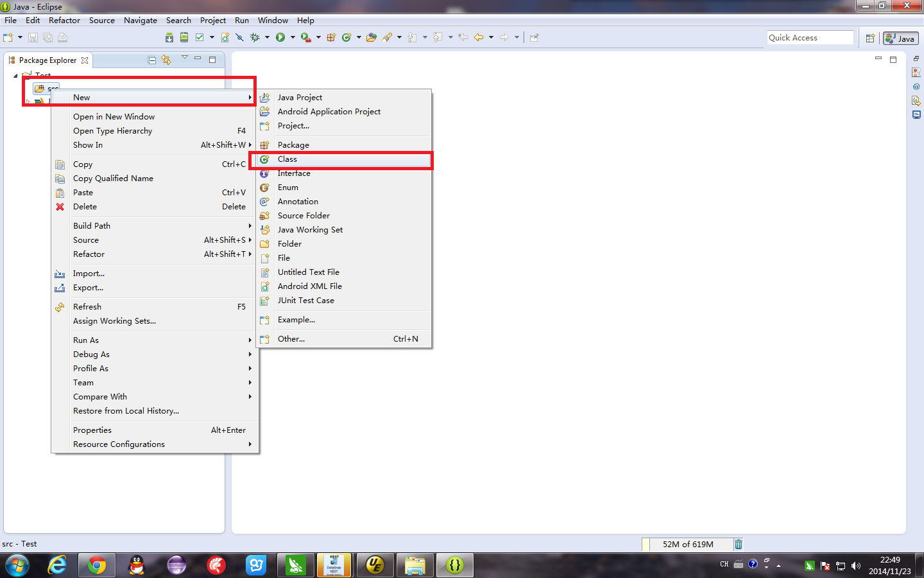Image resolution: width=924 pixels, height=578 pixels.
Task: Click the Debug bug icon
Action: (255, 37)
